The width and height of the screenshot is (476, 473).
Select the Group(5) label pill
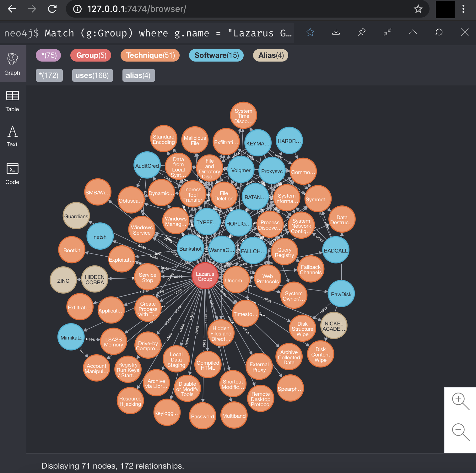[91, 55]
